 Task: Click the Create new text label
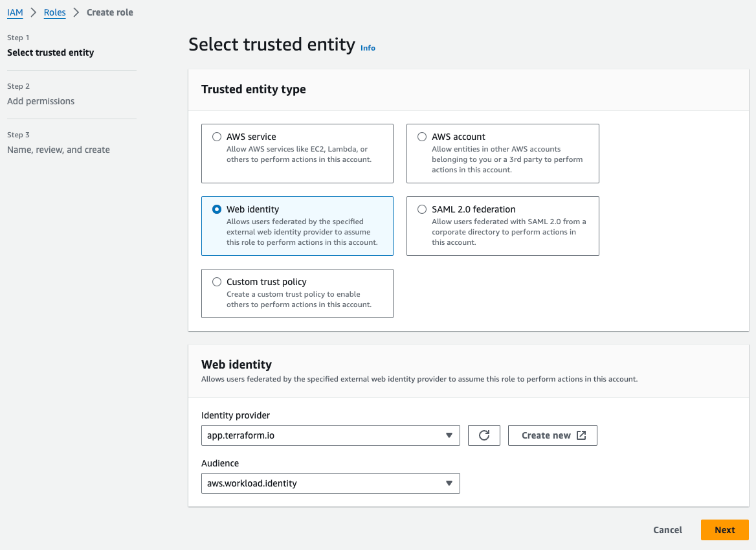(546, 435)
